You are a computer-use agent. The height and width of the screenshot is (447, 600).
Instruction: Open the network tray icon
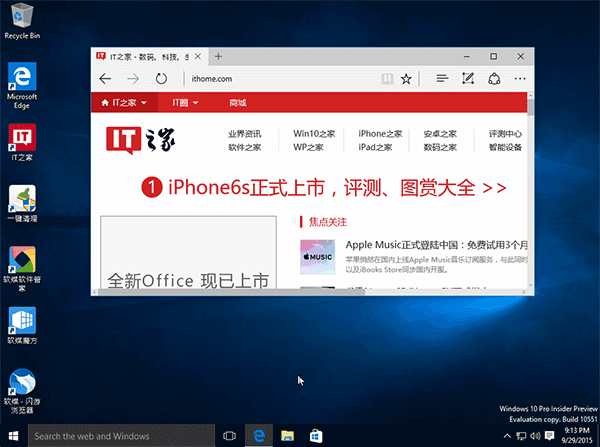coord(521,436)
